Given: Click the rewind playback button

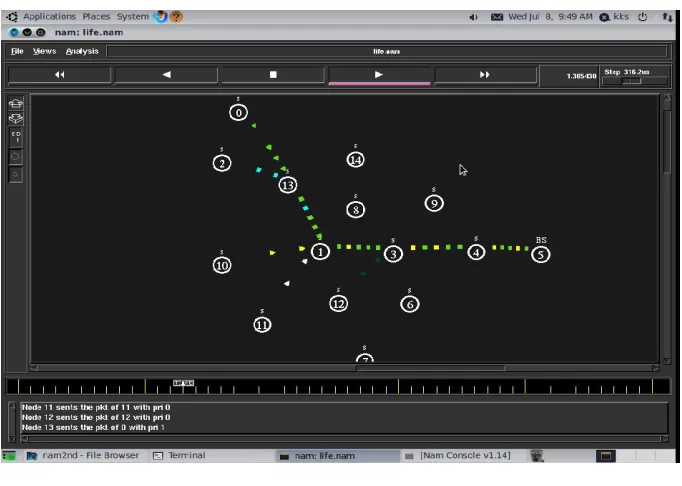Looking at the screenshot, I should 60,75.
